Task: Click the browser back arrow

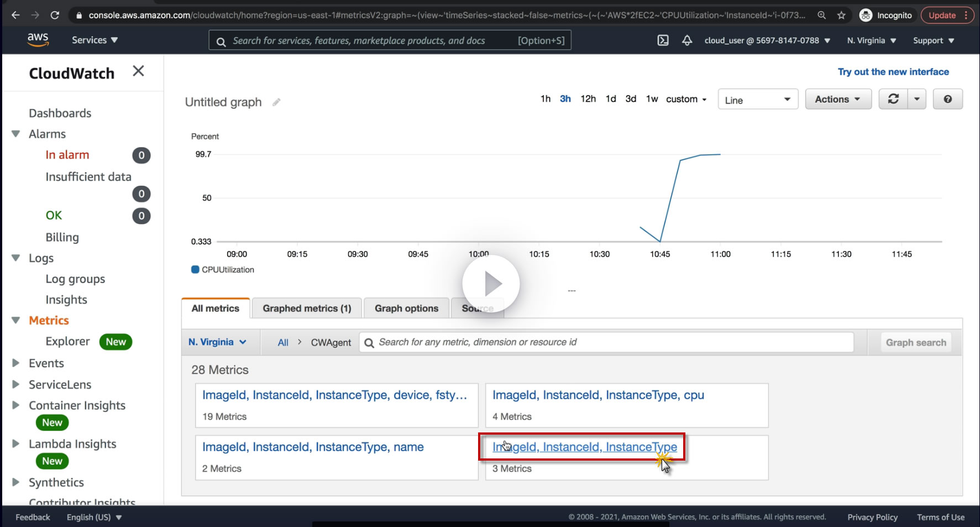Action: tap(15, 15)
